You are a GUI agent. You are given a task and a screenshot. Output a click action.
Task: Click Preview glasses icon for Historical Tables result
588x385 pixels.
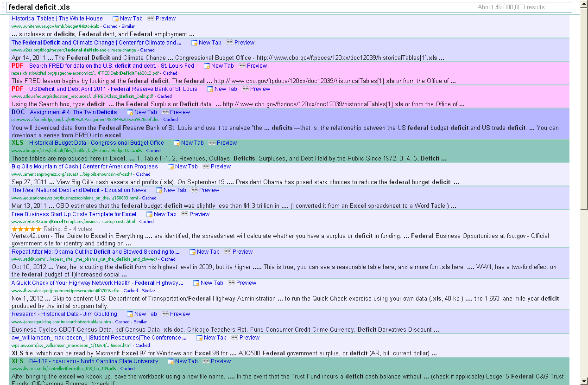point(151,19)
